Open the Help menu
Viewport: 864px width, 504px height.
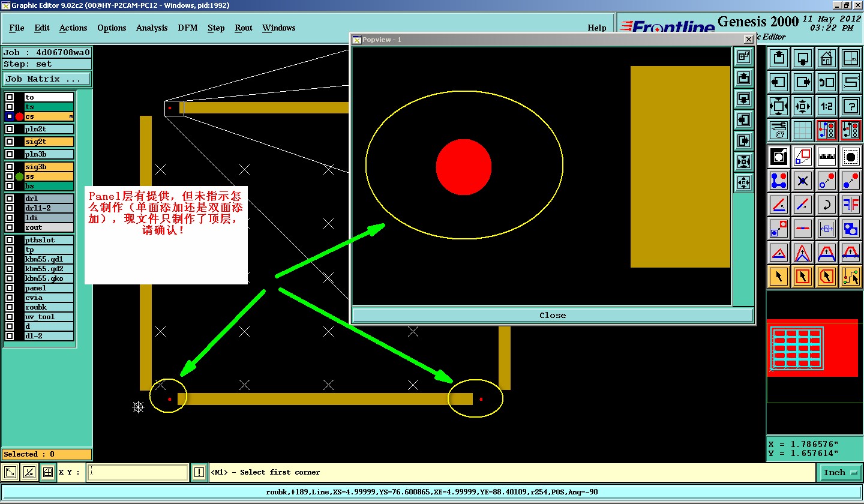click(x=597, y=28)
